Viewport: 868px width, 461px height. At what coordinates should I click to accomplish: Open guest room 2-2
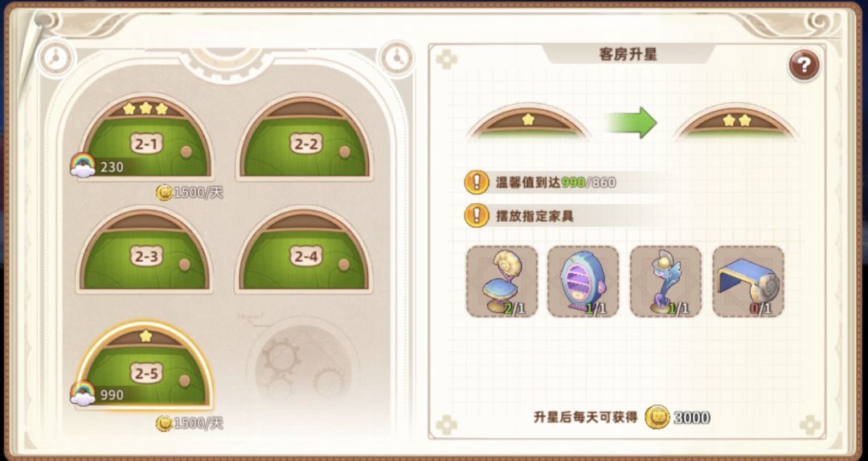point(305,137)
